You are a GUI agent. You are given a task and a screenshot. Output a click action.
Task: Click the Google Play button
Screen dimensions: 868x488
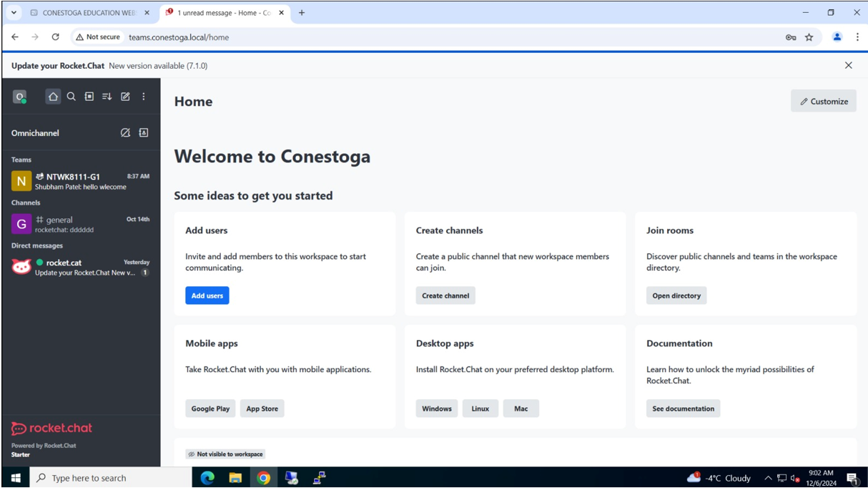coord(210,409)
